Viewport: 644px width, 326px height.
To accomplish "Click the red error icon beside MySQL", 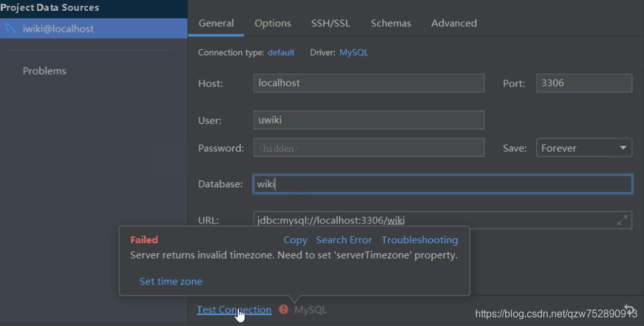I will (283, 309).
